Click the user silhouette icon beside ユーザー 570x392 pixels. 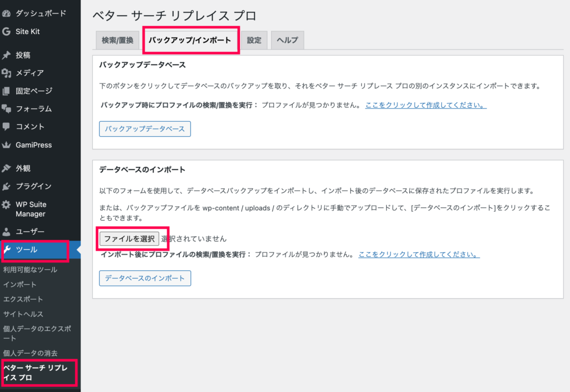pos(6,231)
